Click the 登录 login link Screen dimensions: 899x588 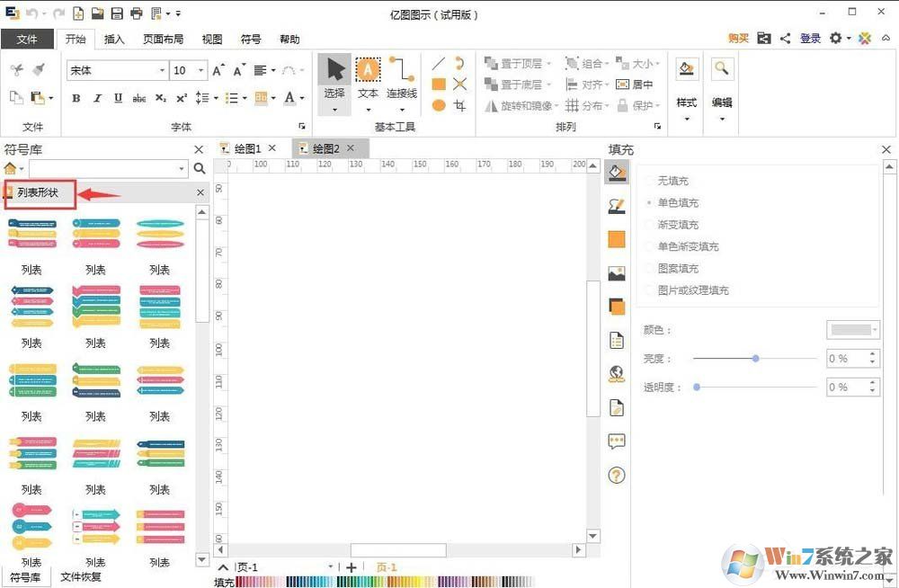tap(810, 39)
